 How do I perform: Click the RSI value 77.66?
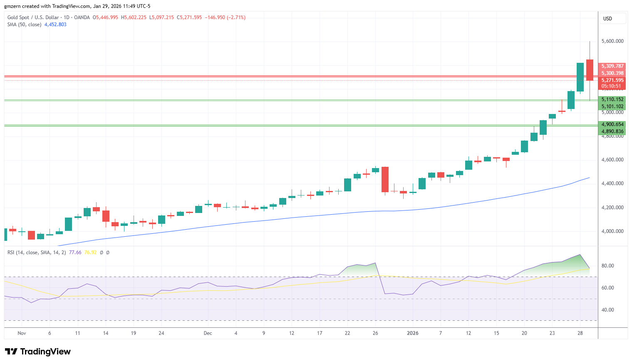(75, 253)
